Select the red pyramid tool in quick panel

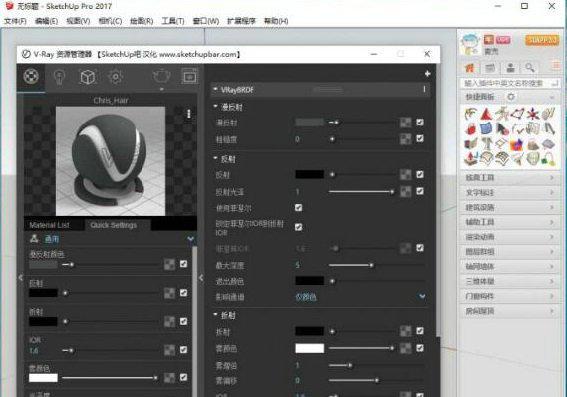[x=487, y=114]
